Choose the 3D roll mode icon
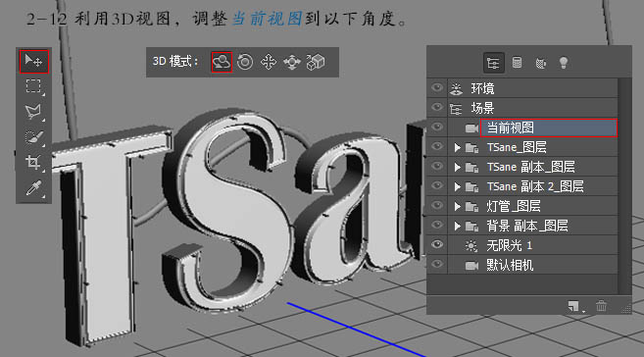This screenshot has width=644, height=357. [x=245, y=62]
